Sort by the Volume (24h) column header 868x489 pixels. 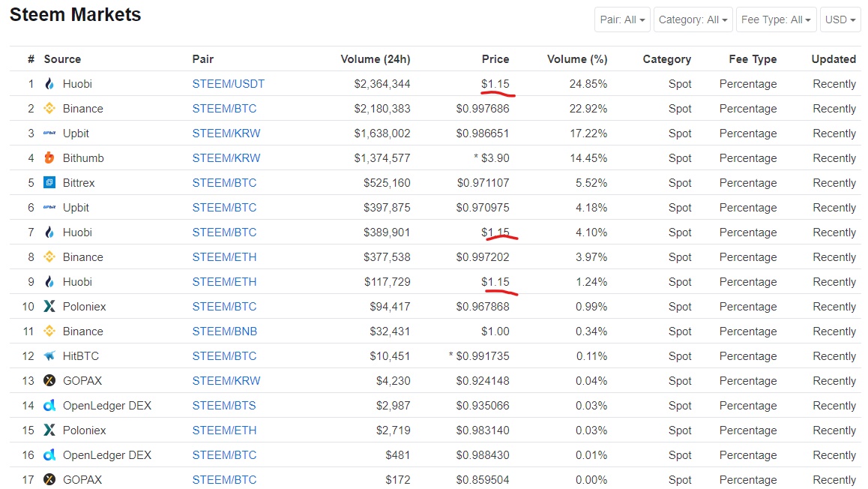376,58
